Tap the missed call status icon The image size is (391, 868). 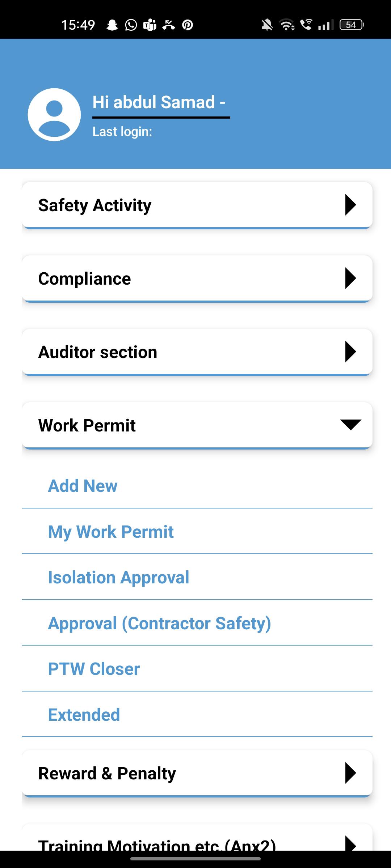click(169, 25)
